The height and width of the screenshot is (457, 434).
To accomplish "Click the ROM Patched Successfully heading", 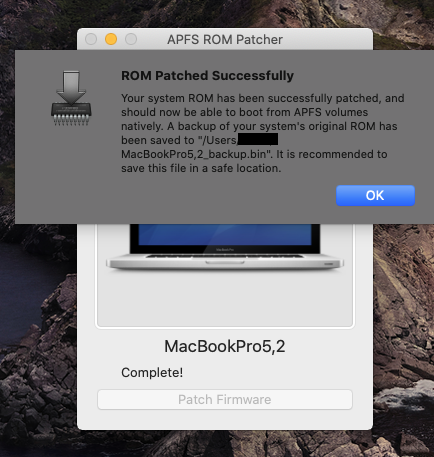I will click(207, 75).
